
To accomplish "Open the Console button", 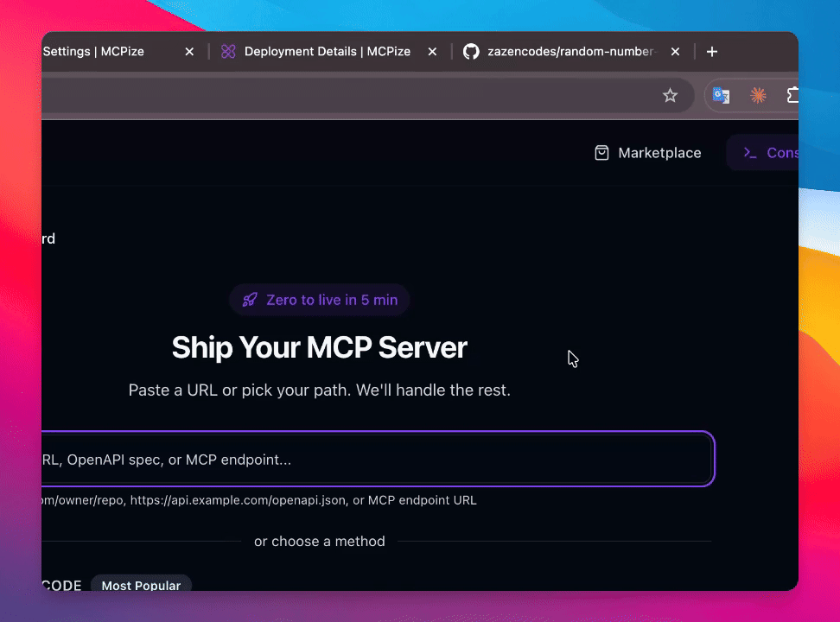I will [x=763, y=153].
